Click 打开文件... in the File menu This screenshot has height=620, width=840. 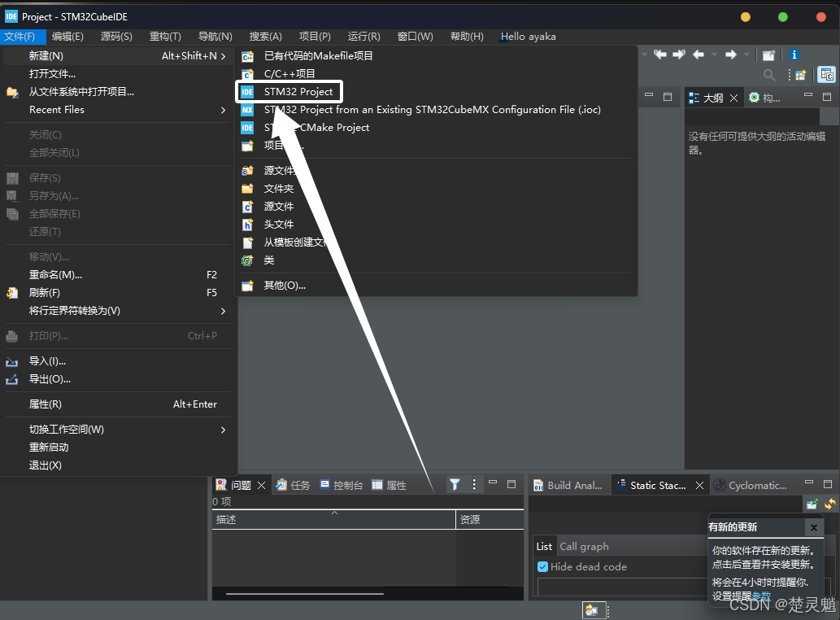[52, 74]
